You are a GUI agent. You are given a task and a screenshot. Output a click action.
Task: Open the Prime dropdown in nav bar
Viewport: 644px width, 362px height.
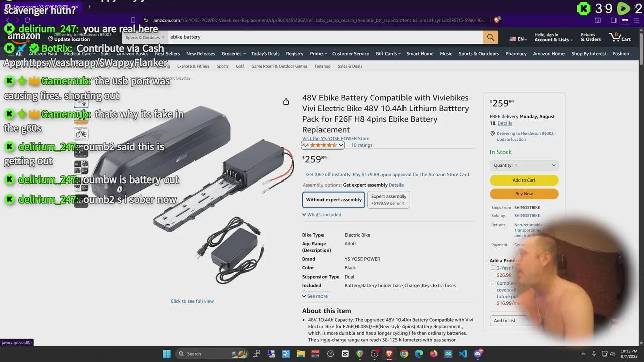coord(318,54)
